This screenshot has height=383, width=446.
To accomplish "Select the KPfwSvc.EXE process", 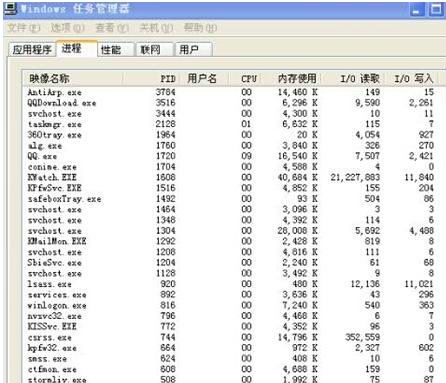I will coord(231,188).
